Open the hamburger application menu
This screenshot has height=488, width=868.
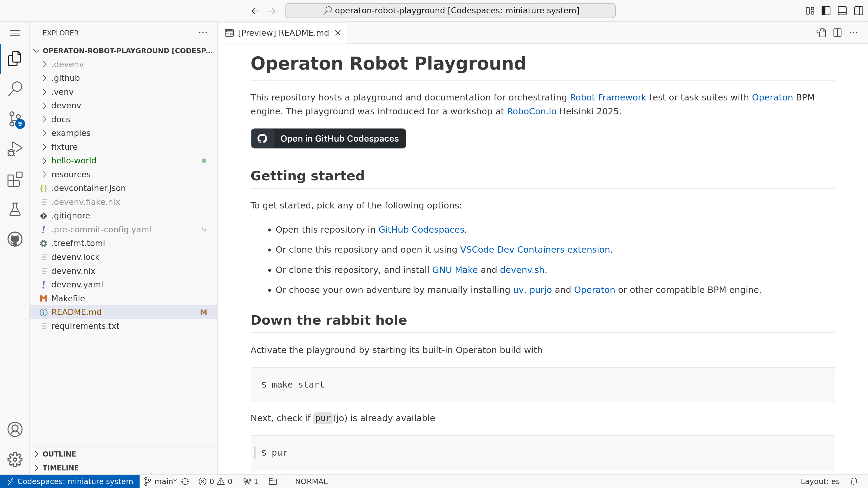tap(15, 33)
